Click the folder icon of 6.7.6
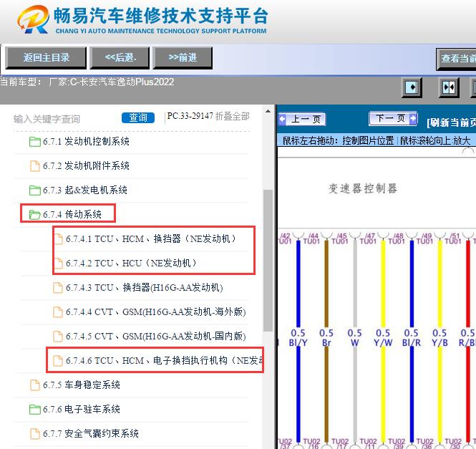 [x=35, y=410]
